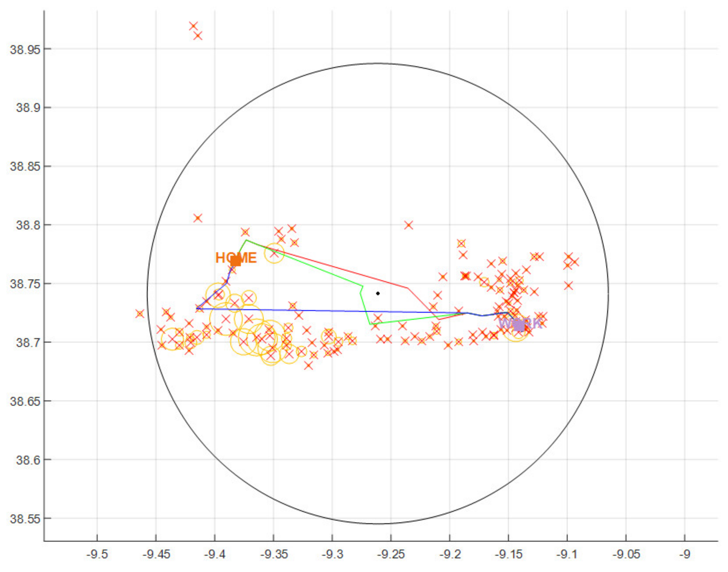Click the -9.5 x-axis tick label

97,554
